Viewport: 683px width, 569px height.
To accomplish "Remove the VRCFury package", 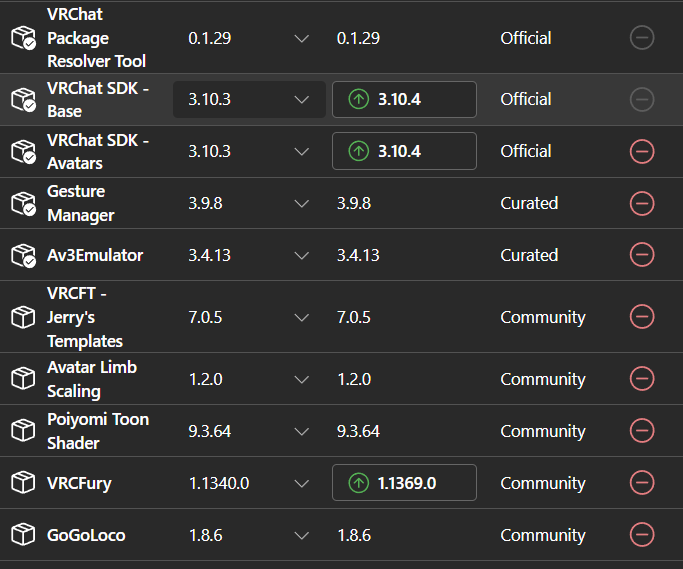I will click(x=642, y=483).
